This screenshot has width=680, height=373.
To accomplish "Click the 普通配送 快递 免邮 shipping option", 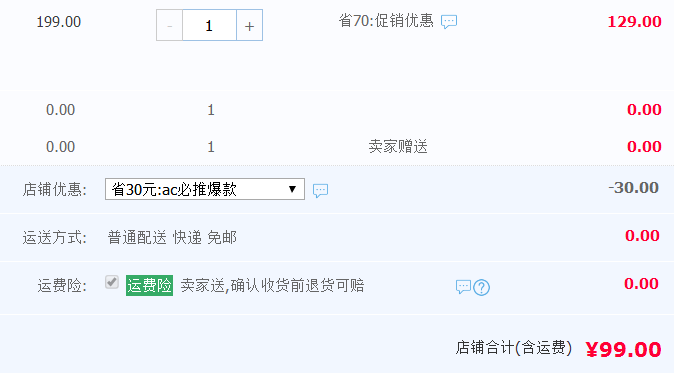I will (x=172, y=238).
